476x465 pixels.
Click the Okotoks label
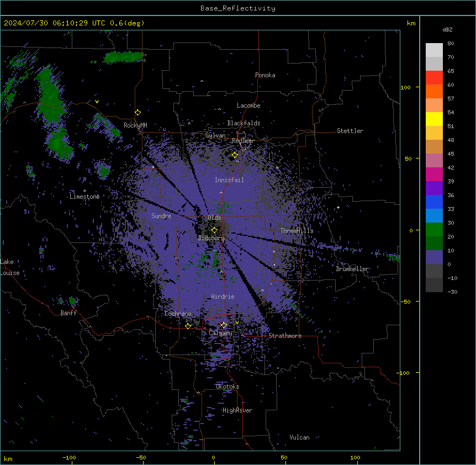coord(228,387)
